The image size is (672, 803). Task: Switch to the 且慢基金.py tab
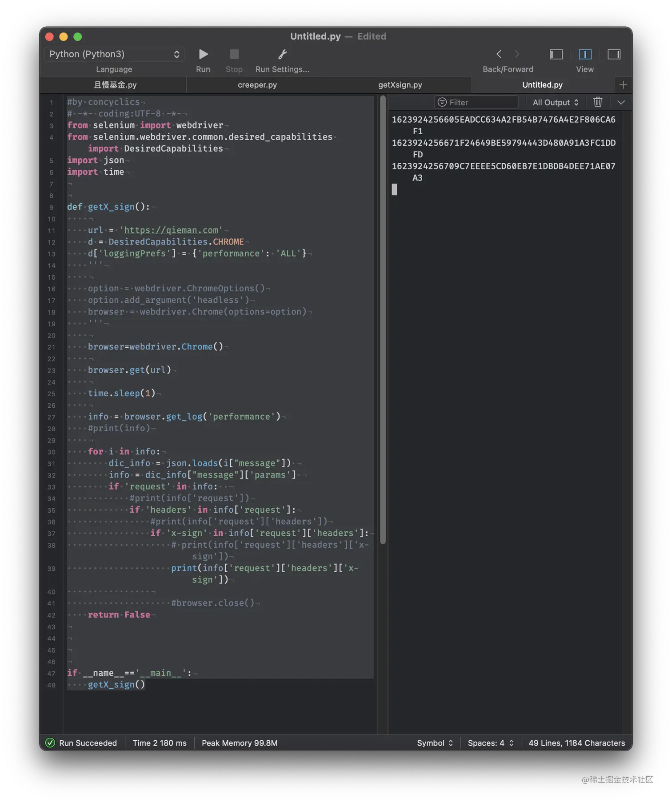(x=115, y=85)
